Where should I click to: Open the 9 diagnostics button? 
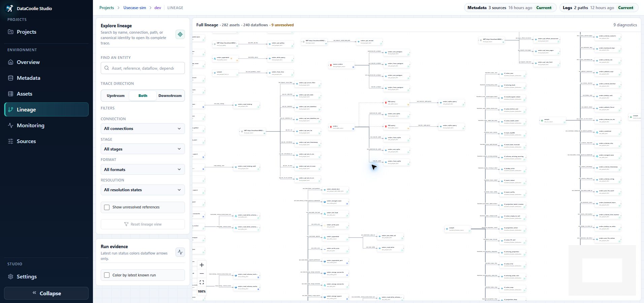(x=625, y=25)
